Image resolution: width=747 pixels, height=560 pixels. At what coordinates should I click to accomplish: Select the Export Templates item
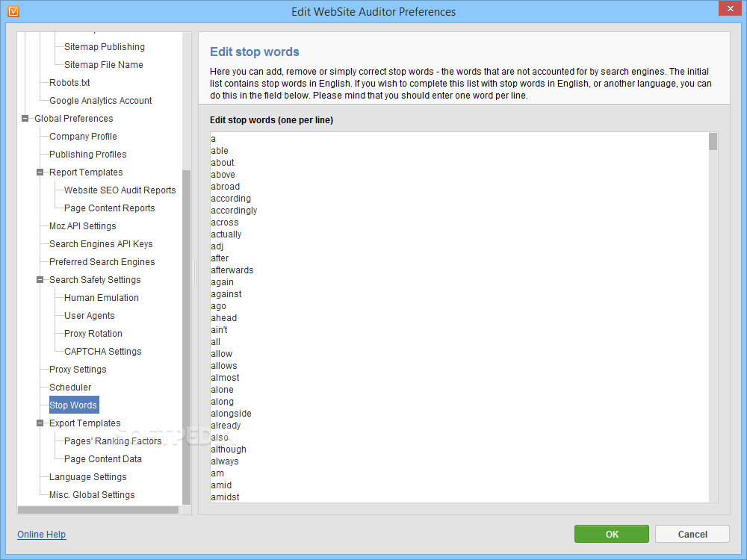tap(85, 423)
